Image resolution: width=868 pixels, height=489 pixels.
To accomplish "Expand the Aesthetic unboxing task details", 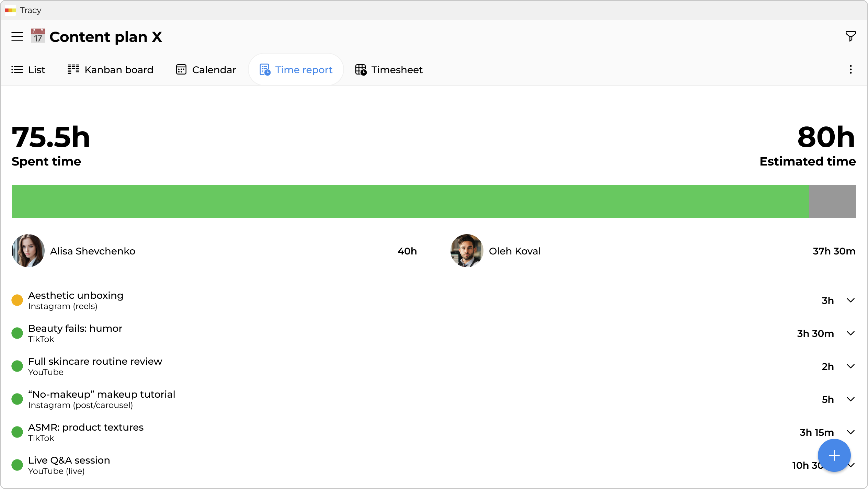I will (850, 300).
